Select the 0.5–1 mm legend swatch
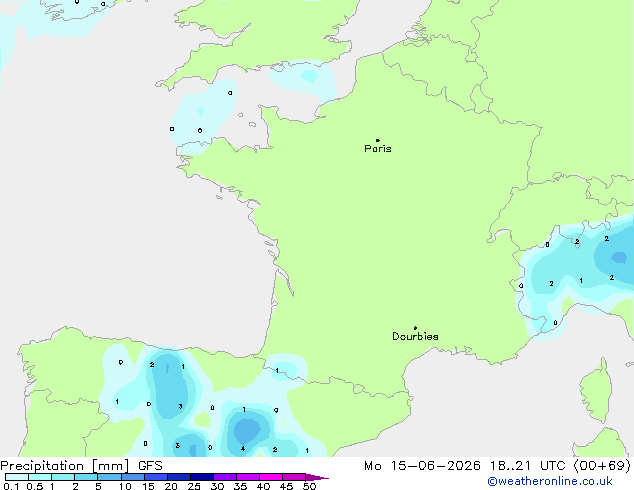 coord(40,477)
